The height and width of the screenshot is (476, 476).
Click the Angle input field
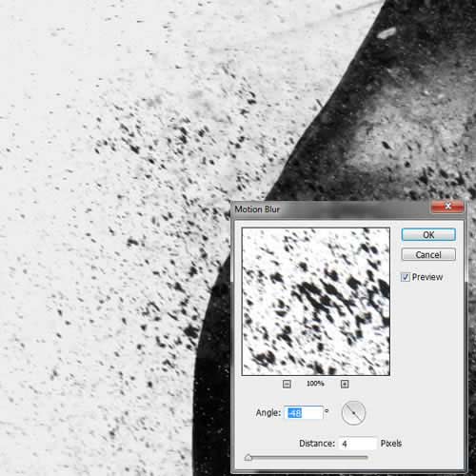(x=304, y=412)
